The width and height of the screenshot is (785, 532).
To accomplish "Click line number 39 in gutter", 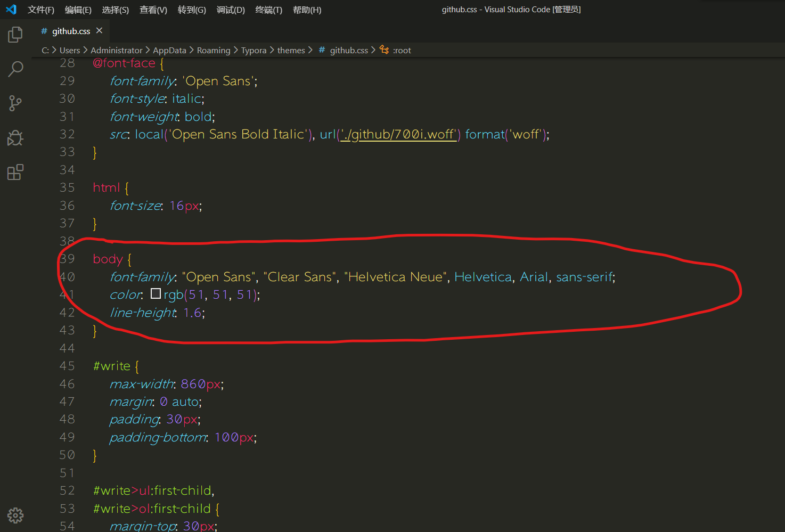I will coord(67,259).
